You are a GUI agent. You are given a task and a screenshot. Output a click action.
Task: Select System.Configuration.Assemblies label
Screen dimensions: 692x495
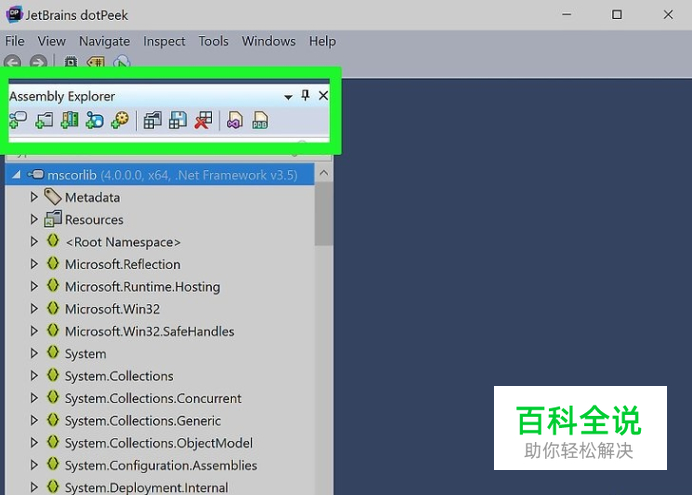click(x=161, y=465)
